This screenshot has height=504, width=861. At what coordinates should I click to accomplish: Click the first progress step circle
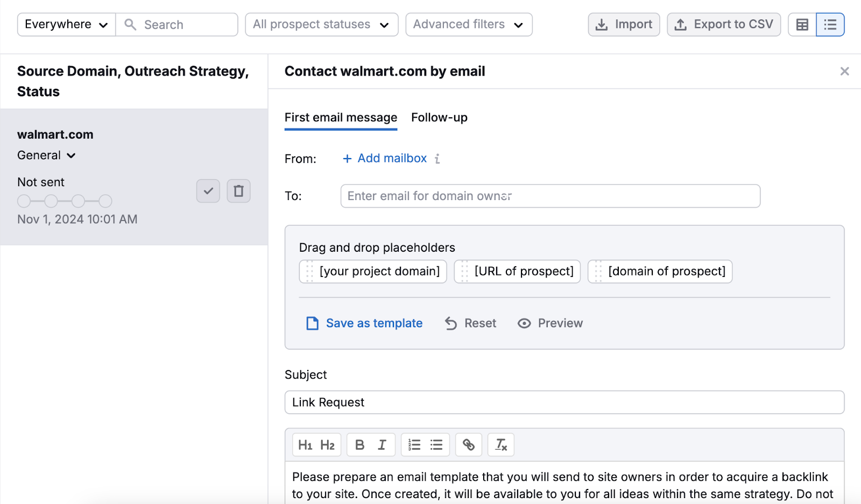24,201
